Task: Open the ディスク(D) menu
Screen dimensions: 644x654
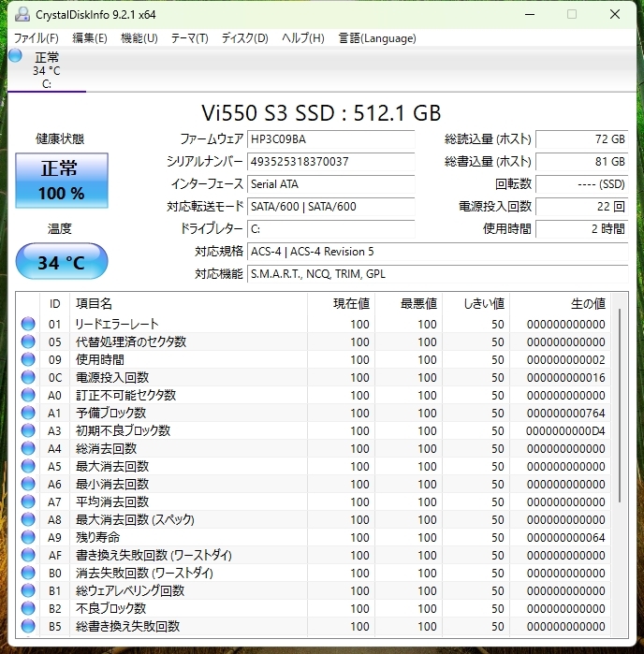Action: 245,38
